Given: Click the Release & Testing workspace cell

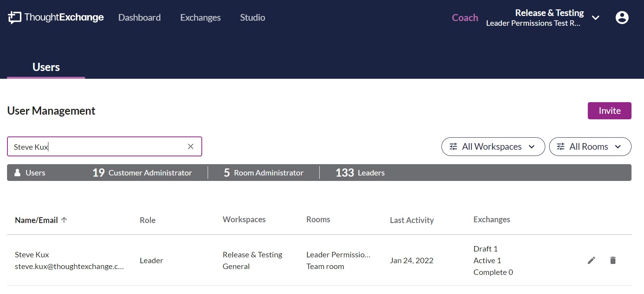Looking at the screenshot, I should point(252,255).
